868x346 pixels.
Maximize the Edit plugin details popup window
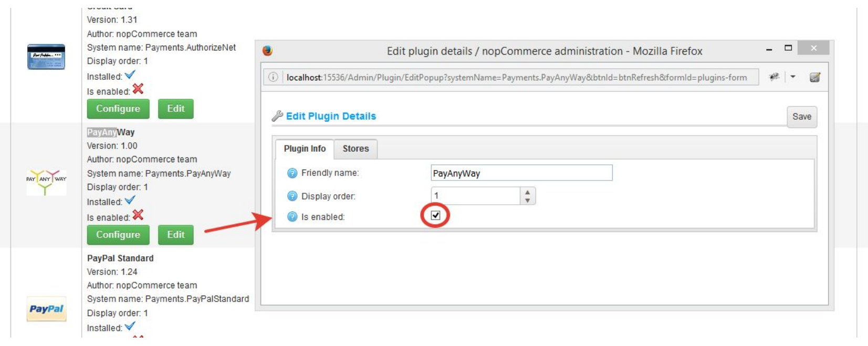click(x=788, y=48)
